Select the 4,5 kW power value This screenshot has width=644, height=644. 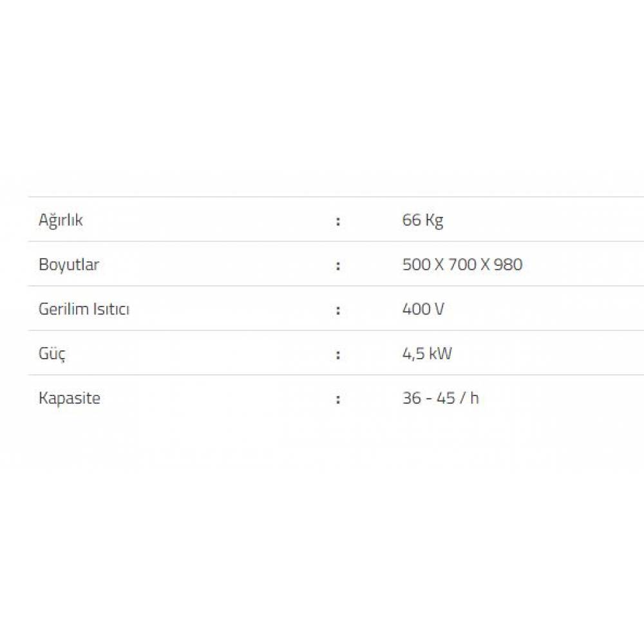coord(427,354)
